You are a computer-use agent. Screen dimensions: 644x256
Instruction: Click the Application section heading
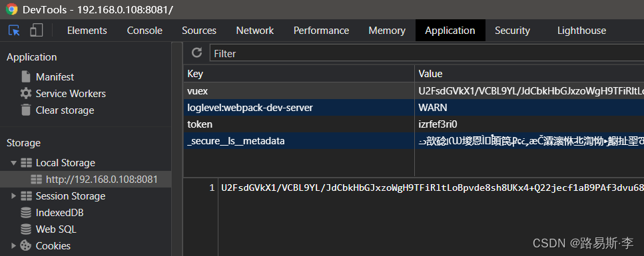click(x=31, y=57)
